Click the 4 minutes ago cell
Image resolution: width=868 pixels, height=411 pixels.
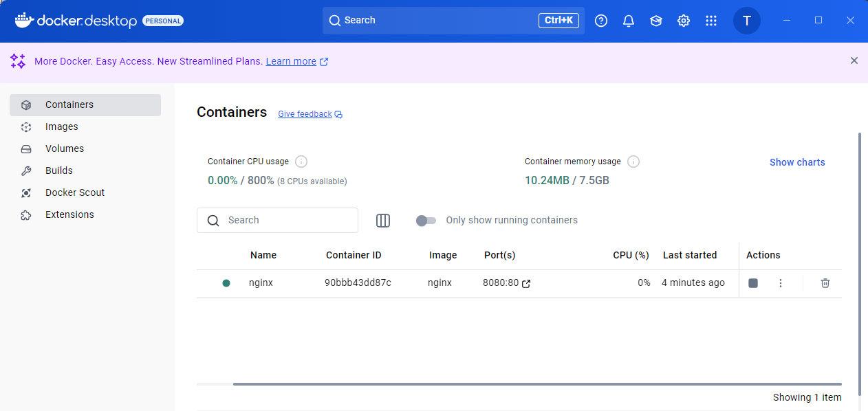(693, 283)
